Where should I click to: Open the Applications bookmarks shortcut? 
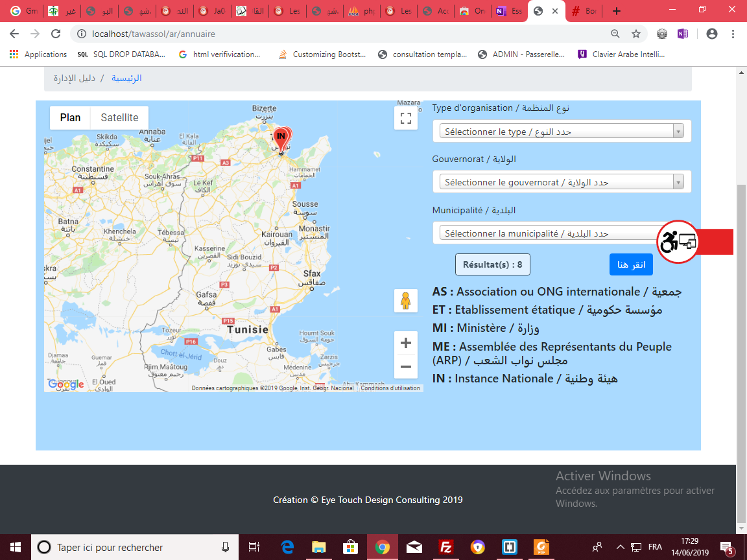point(38,54)
